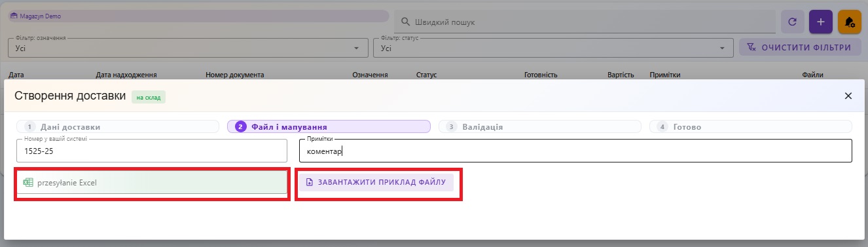868x247 pixels.
Task: Open the Фільтр: означення dropdown
Action: coord(187,48)
